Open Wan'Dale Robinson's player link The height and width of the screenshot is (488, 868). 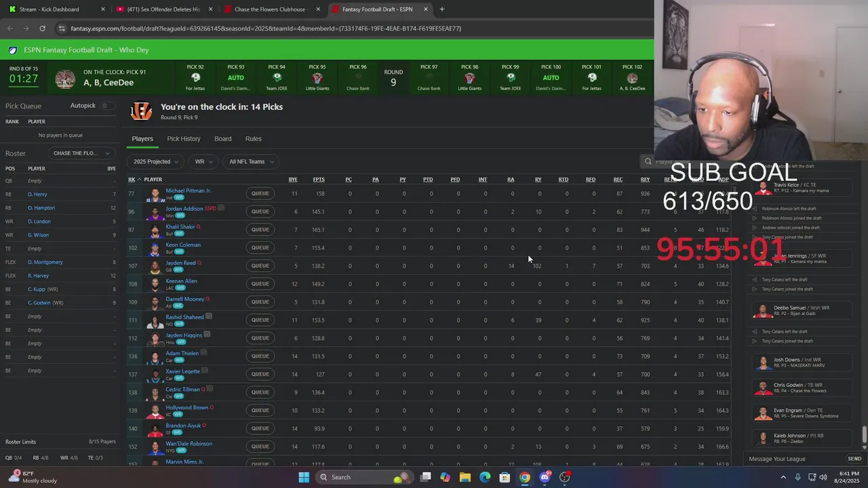(189, 443)
